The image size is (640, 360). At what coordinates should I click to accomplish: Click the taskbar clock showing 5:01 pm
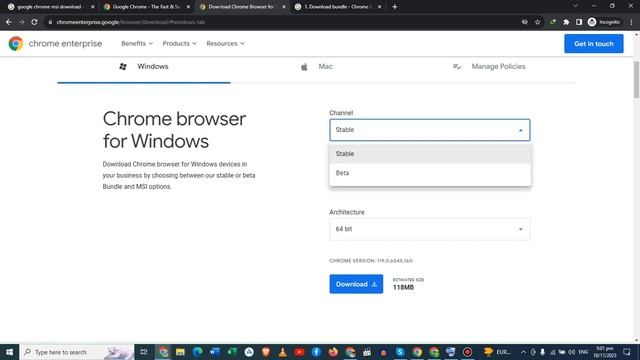click(x=604, y=352)
